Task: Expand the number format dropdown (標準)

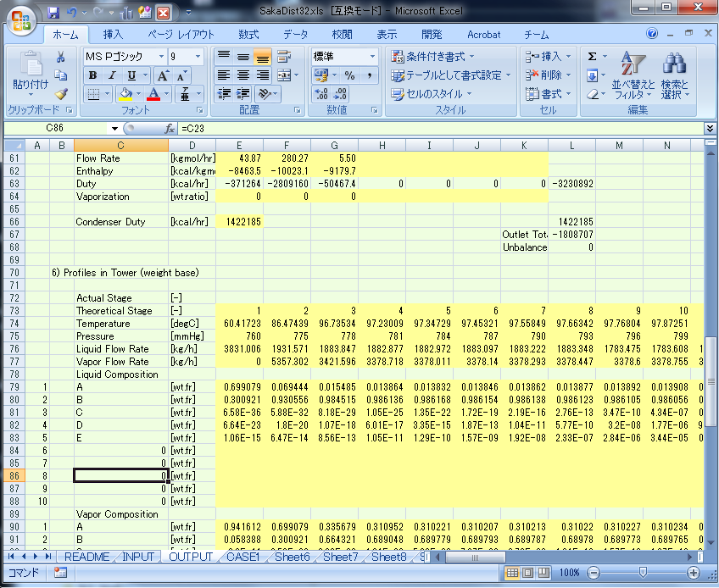Action: (x=372, y=57)
